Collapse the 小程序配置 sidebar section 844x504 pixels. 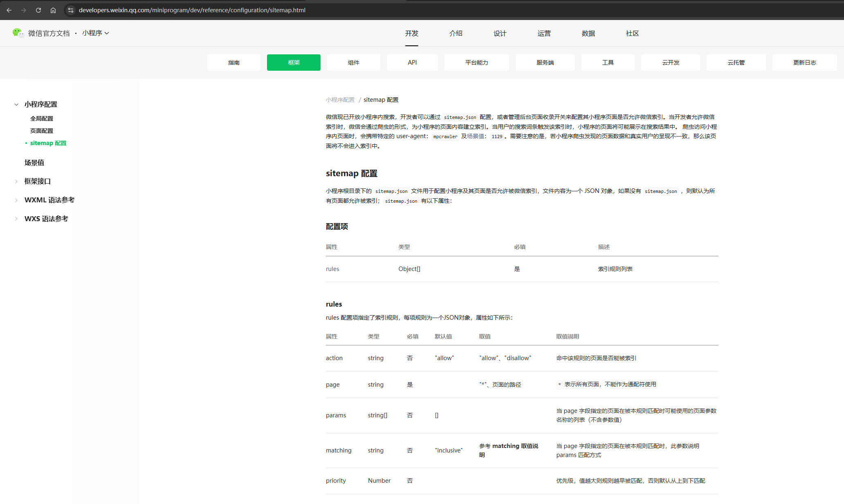(x=16, y=105)
